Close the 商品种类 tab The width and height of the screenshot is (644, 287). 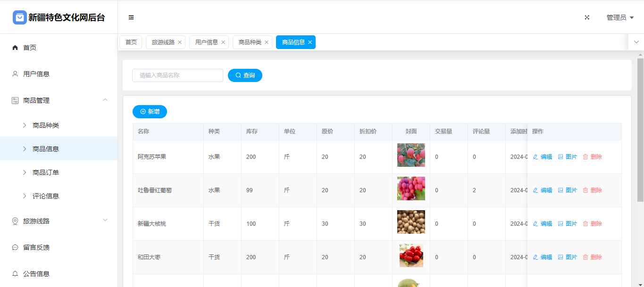[267, 42]
